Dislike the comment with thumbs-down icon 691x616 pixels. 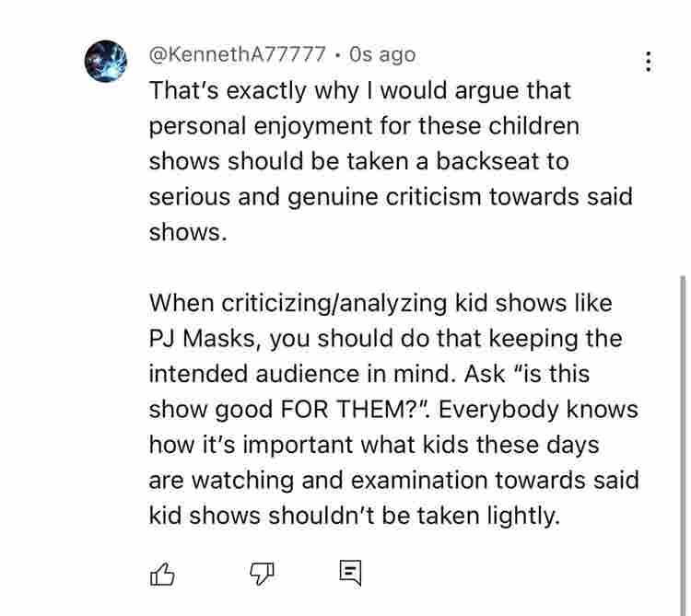(262, 574)
